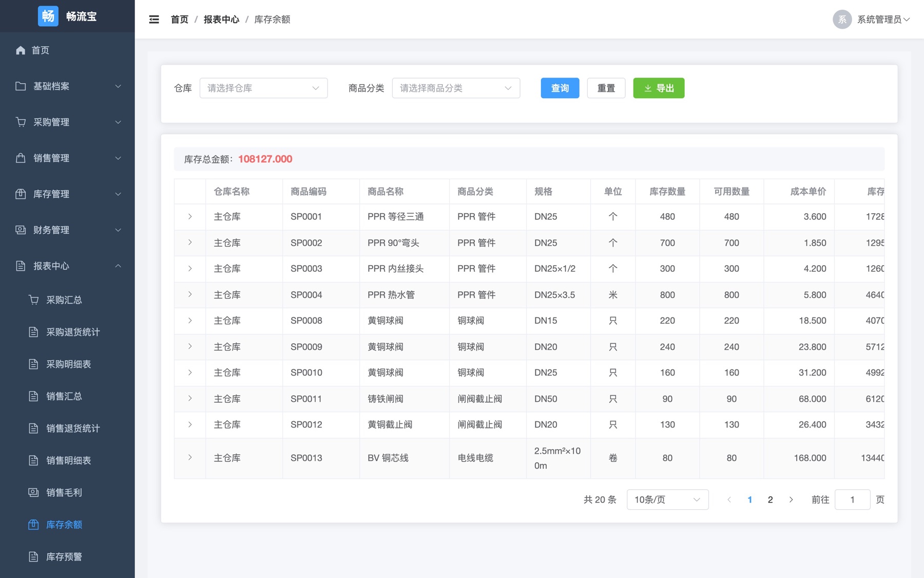Click the 重置 button
Screen dimensions: 924x578
(606, 88)
